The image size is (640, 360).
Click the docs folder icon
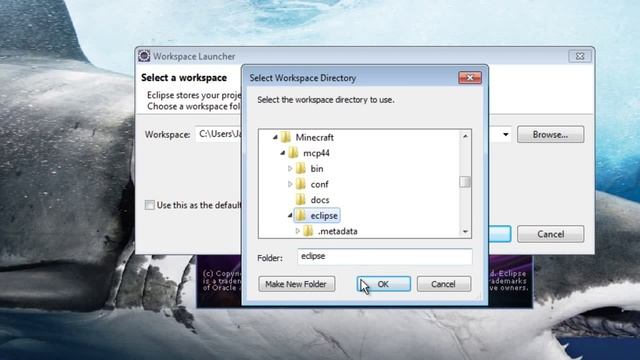pyautogui.click(x=301, y=200)
